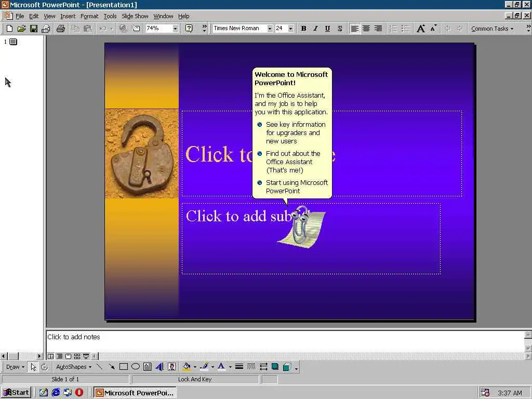Click Increase Font Size large A icon

pos(421,29)
